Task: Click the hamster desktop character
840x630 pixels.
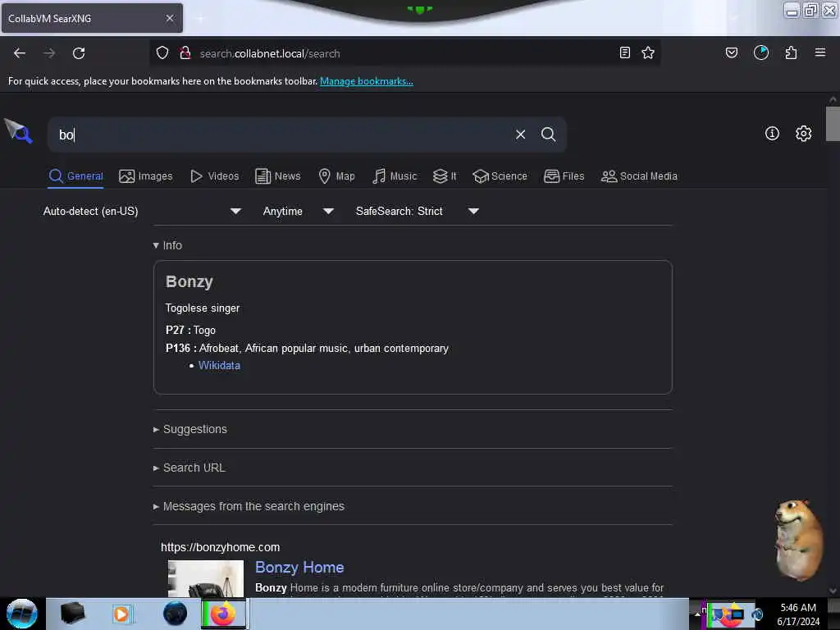Action: click(799, 540)
